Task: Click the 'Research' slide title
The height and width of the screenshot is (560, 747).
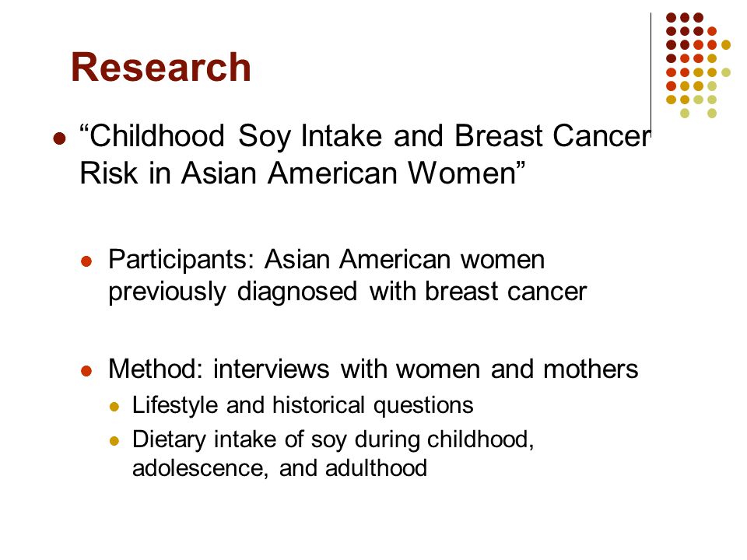Action: (x=161, y=68)
